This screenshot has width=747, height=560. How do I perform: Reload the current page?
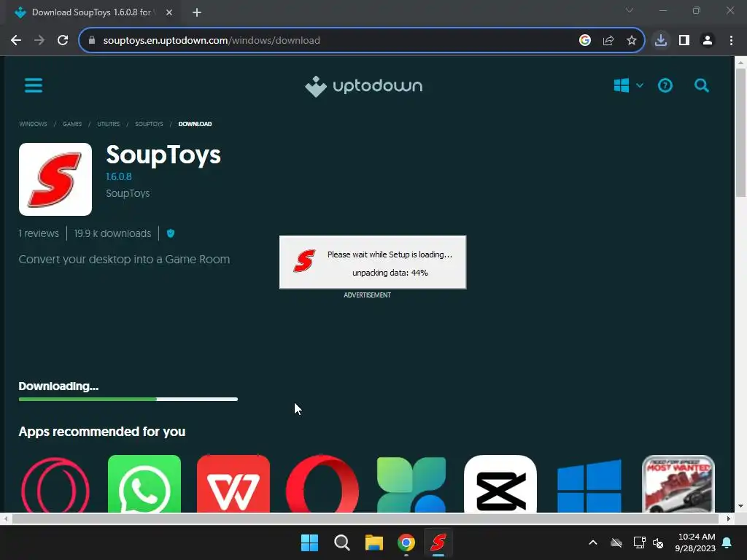pos(63,41)
